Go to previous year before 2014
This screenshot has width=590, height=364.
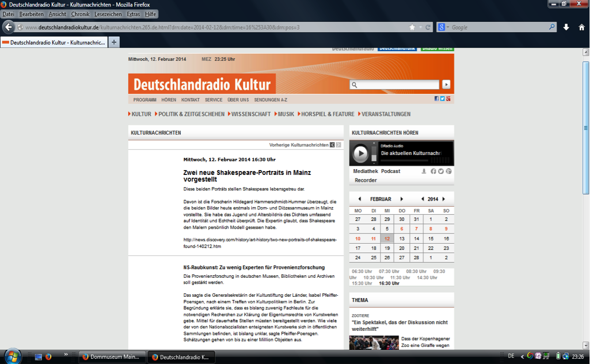(423, 199)
